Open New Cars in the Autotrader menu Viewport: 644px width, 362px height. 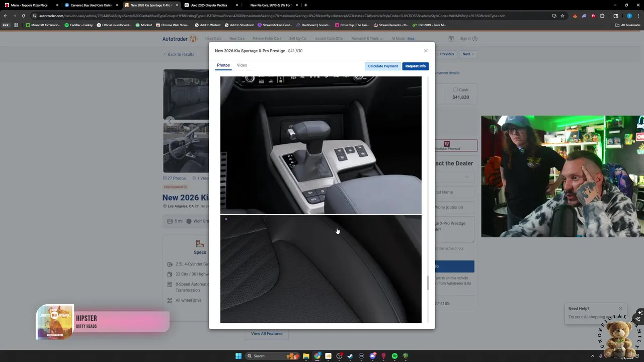tap(237, 39)
